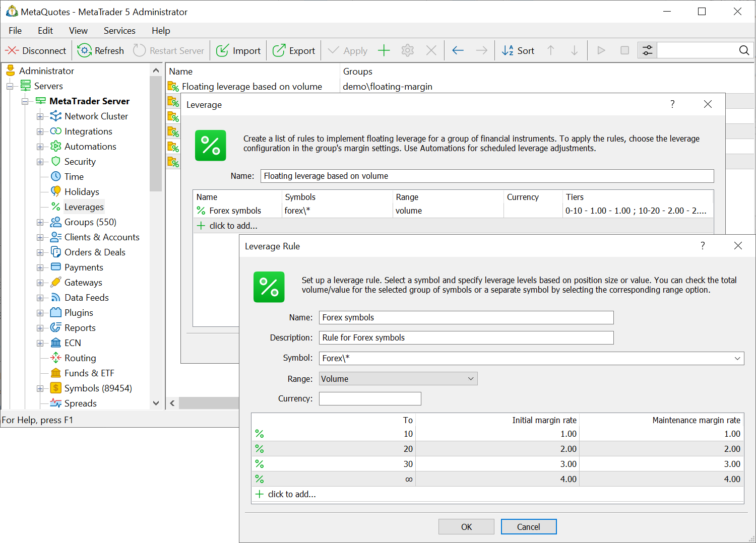Click the delete X toolbar icon
The image size is (756, 543).
tap(431, 50)
